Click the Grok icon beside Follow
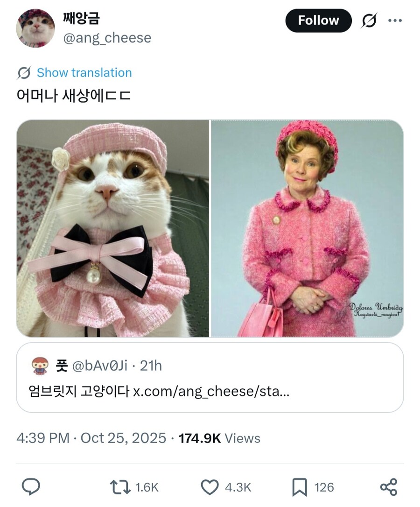Screen dimensions: 420x507 click(369, 21)
